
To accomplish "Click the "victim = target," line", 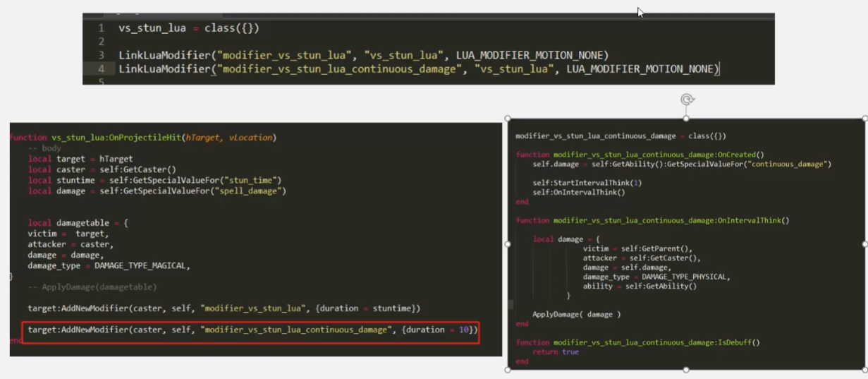I will point(68,234).
